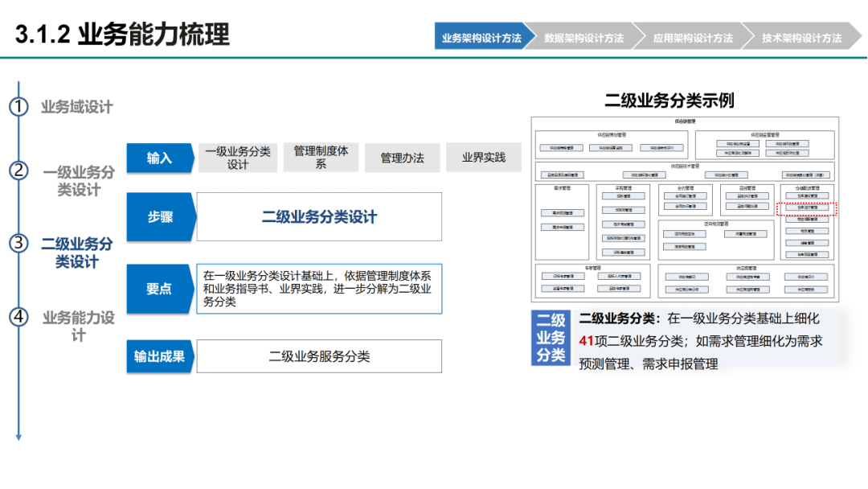Click the blue 要点 arrow label
The height and width of the screenshot is (489, 868).
pos(160,289)
